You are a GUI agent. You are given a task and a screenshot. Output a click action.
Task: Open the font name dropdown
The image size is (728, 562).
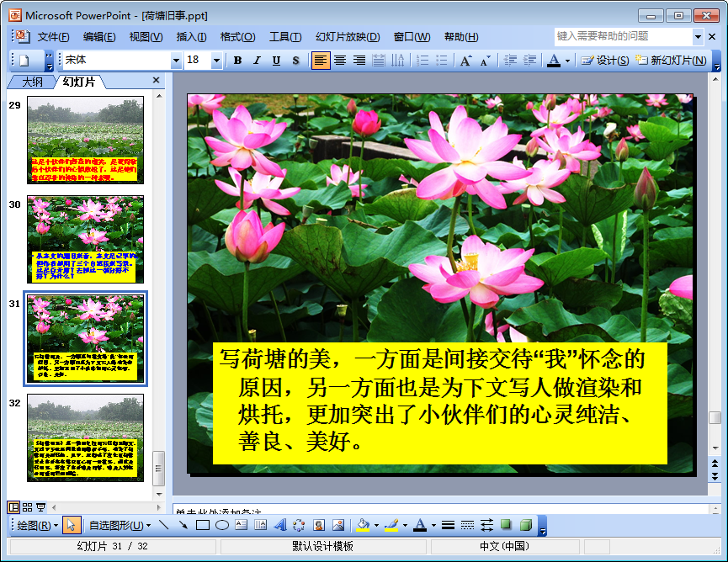tap(176, 61)
